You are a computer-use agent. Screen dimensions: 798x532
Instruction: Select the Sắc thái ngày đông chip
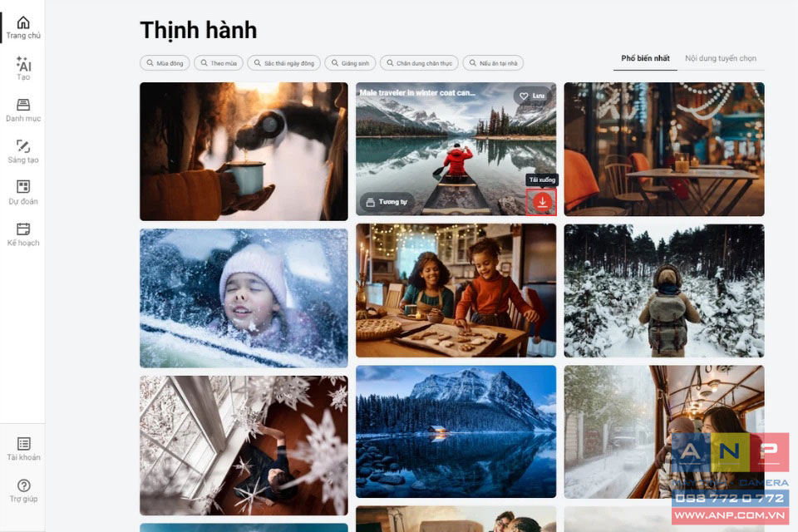pos(284,63)
